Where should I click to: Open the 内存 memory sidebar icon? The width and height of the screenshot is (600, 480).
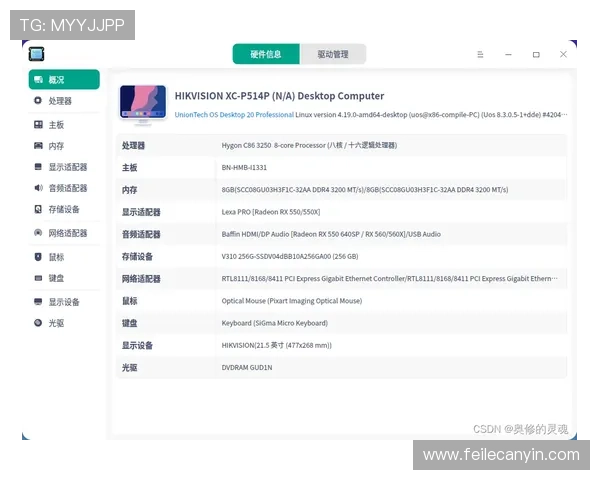coord(38,145)
